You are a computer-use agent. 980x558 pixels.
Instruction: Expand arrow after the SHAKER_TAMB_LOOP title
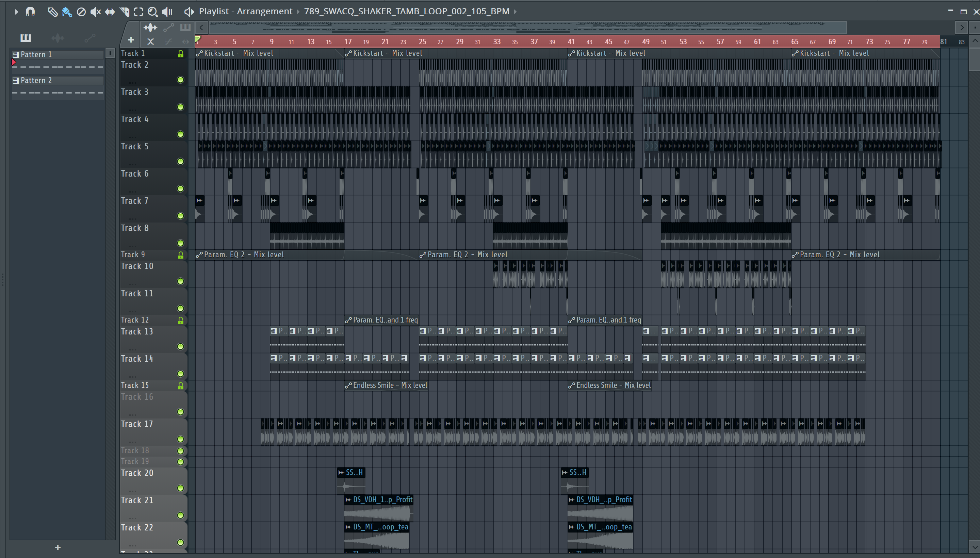point(515,12)
